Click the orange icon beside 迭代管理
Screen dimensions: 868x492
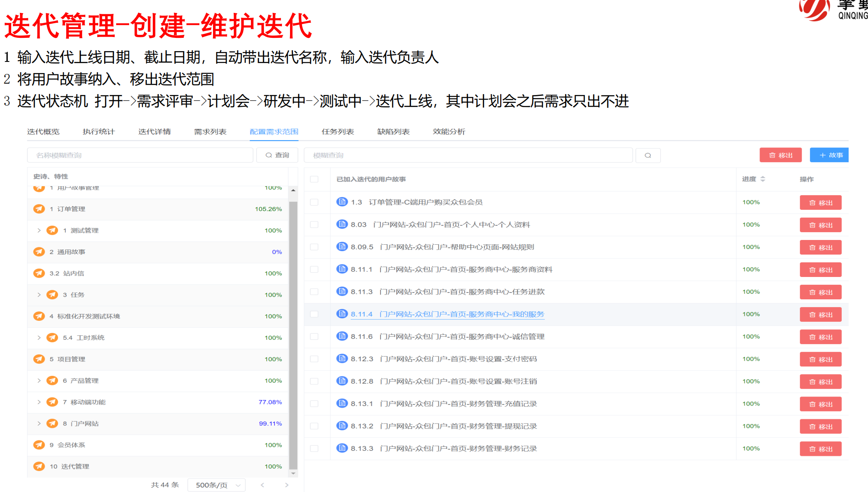pyautogui.click(x=39, y=466)
